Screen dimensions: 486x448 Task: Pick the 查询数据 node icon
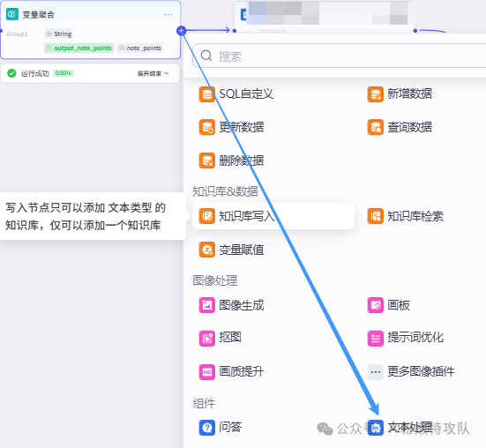click(376, 127)
